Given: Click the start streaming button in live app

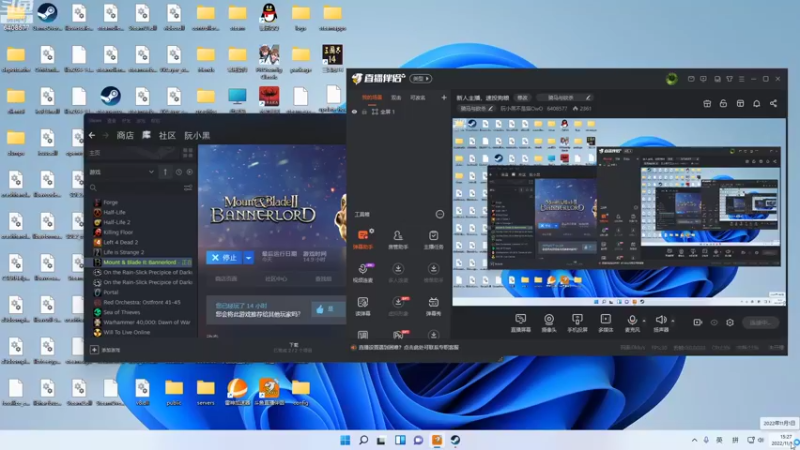Looking at the screenshot, I should 760,322.
